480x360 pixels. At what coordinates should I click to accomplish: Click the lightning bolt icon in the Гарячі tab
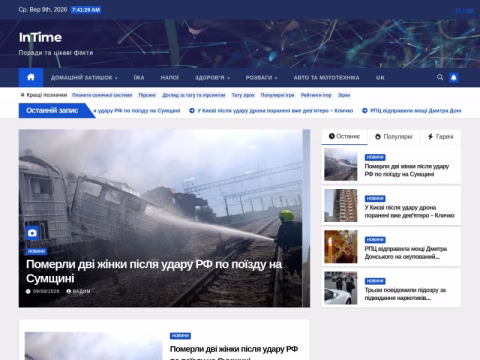click(x=430, y=137)
